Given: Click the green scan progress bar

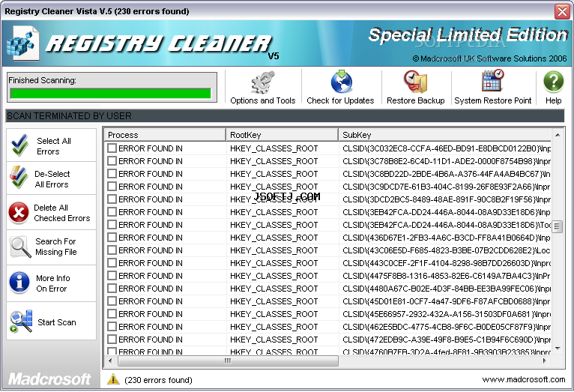Looking at the screenshot, I should click(x=111, y=94).
